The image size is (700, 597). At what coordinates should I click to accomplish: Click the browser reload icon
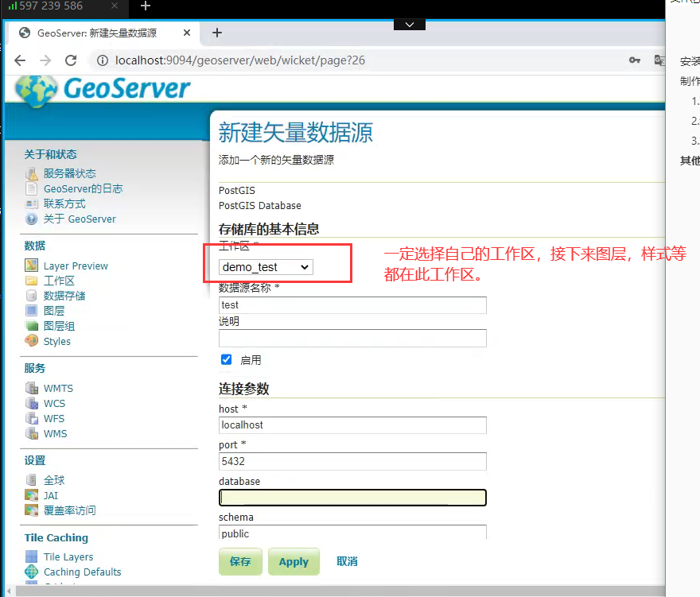tap(71, 60)
